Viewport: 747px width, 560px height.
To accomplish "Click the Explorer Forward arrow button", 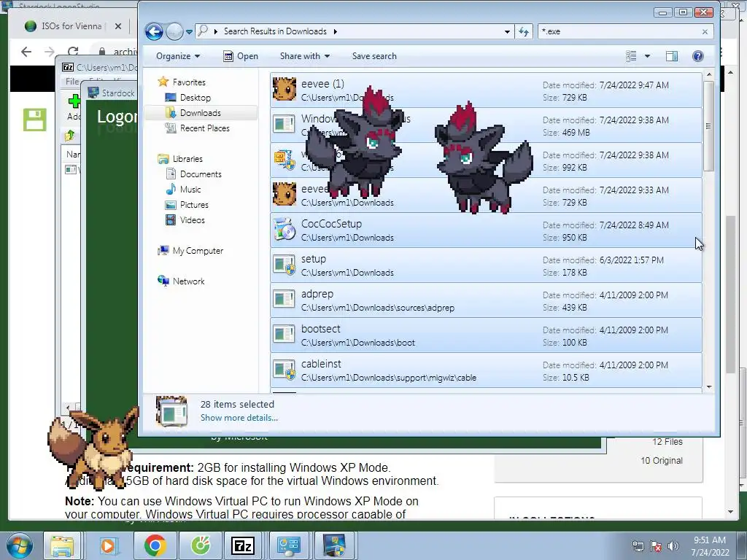I will [174, 32].
